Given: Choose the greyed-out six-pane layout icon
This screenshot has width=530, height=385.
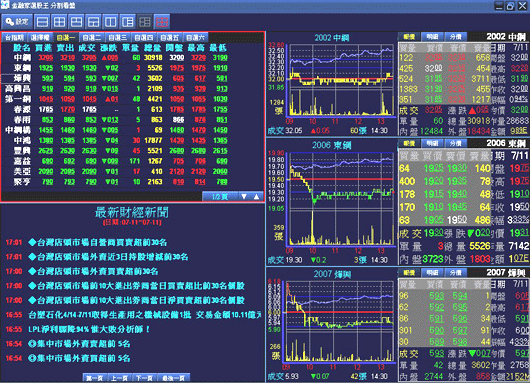Looking at the screenshot, I should coord(145,22).
